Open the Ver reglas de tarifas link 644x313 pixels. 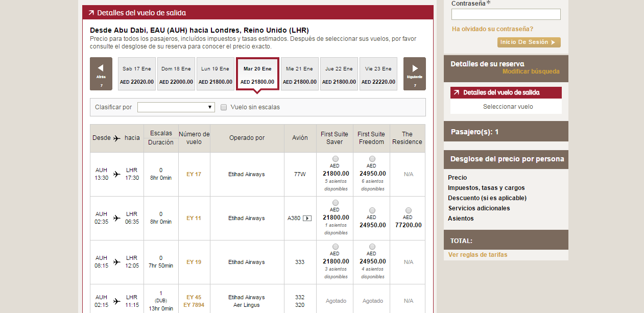point(478,255)
